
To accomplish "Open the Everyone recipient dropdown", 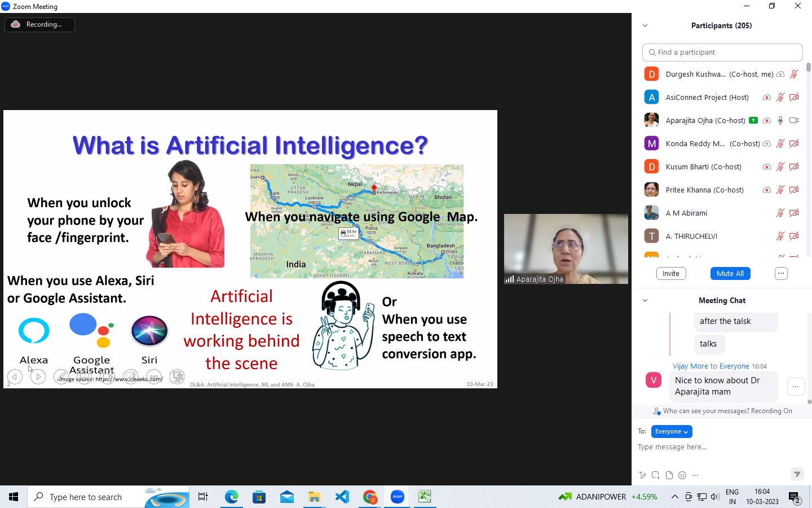I will click(x=672, y=431).
